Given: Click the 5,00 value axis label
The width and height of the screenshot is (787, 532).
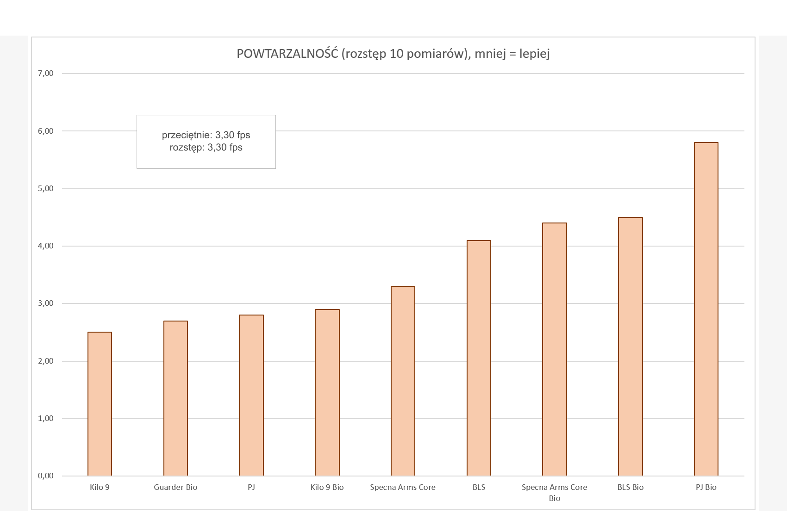Looking at the screenshot, I should [46, 188].
